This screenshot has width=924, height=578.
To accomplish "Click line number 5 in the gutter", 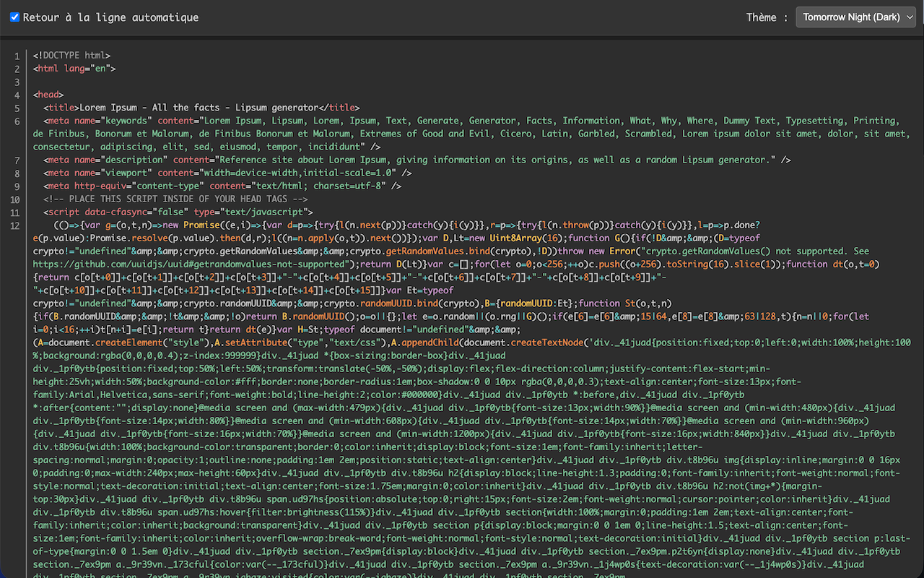I will pyautogui.click(x=17, y=108).
